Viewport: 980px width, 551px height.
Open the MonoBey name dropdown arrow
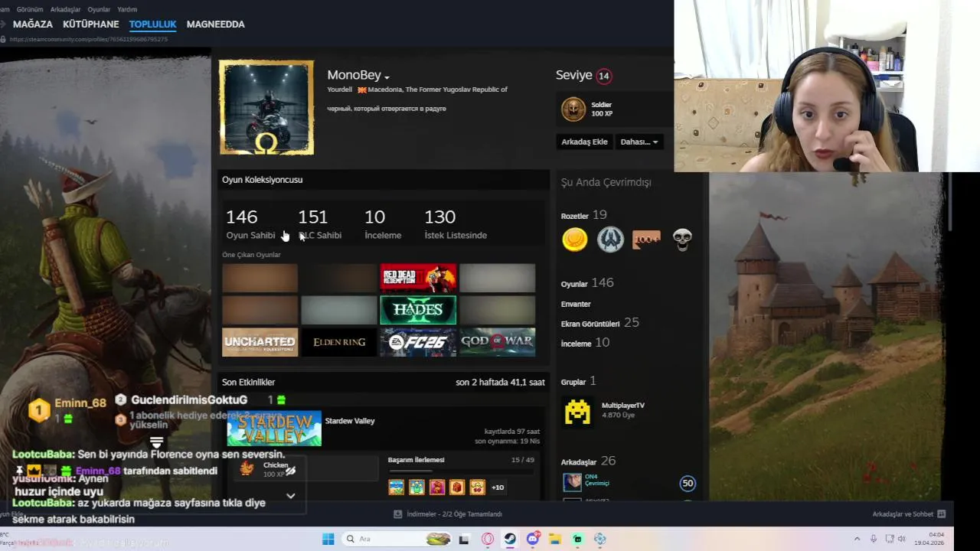(x=387, y=77)
